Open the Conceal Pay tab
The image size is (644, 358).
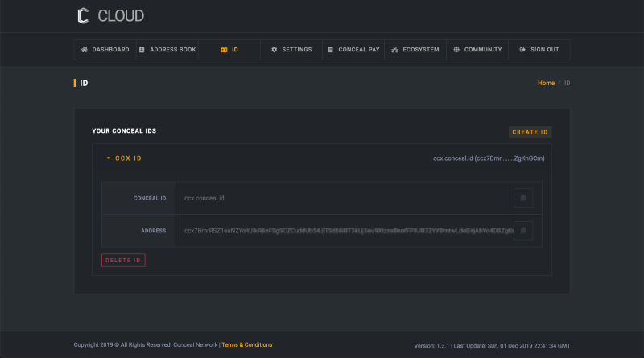tap(353, 50)
